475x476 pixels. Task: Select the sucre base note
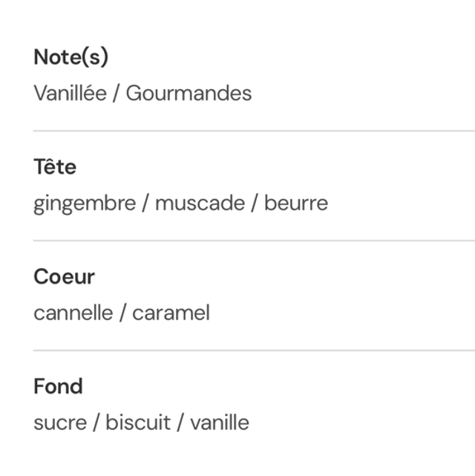tap(59, 423)
